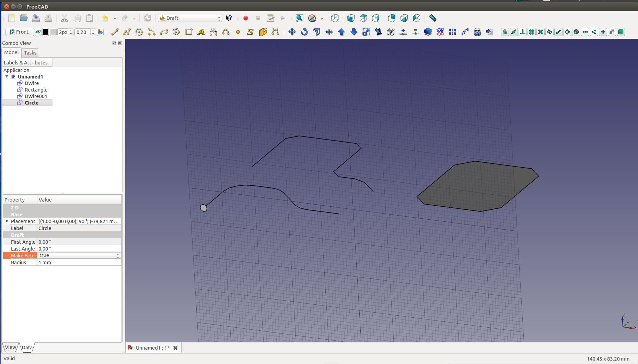Toggle snap to grid

tap(531, 32)
